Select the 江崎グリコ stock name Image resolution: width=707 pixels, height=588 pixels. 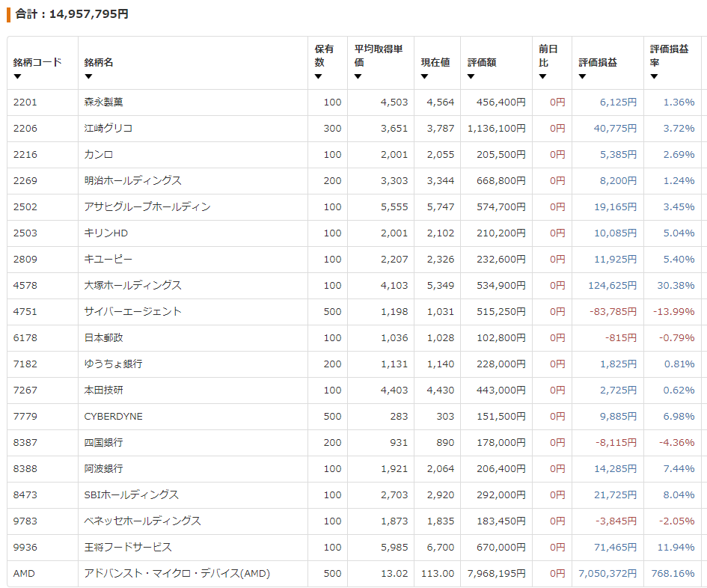coord(108,129)
